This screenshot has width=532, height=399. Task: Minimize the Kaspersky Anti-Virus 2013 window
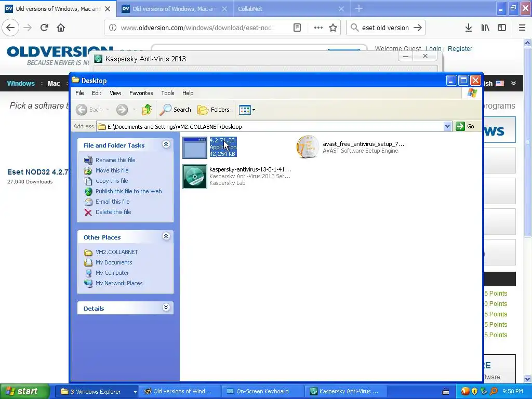coord(405,56)
